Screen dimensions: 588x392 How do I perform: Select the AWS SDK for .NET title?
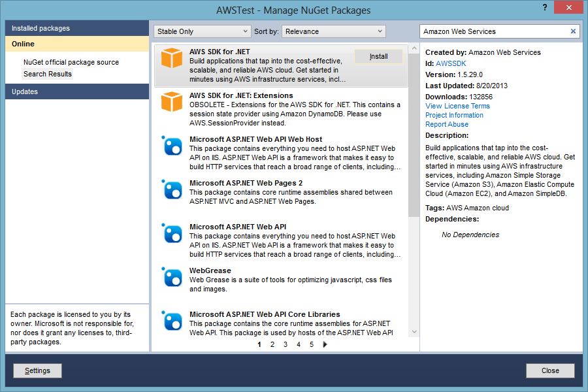pos(220,52)
